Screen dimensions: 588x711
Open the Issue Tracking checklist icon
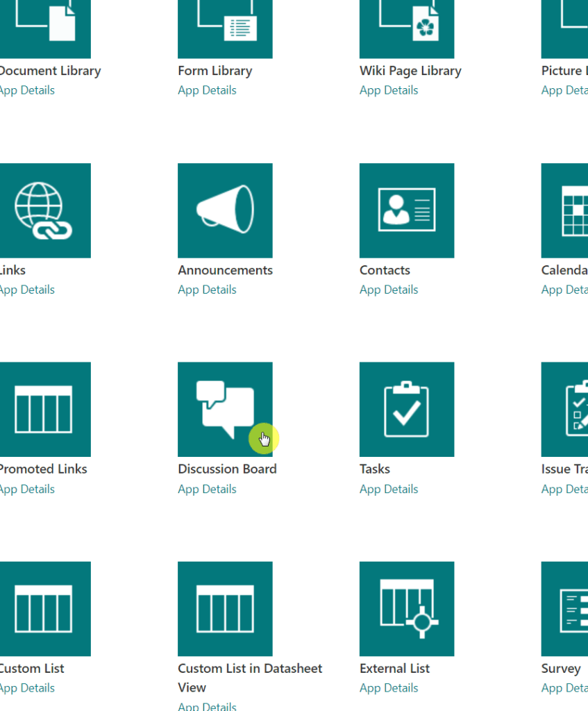564,409
